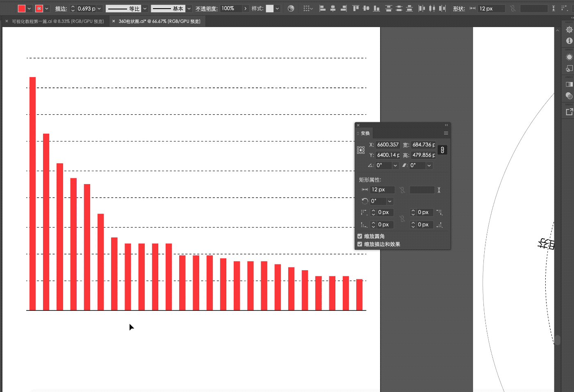The image size is (574, 392).
Task: Click vertical distribute top icon
Action: (x=389, y=8)
